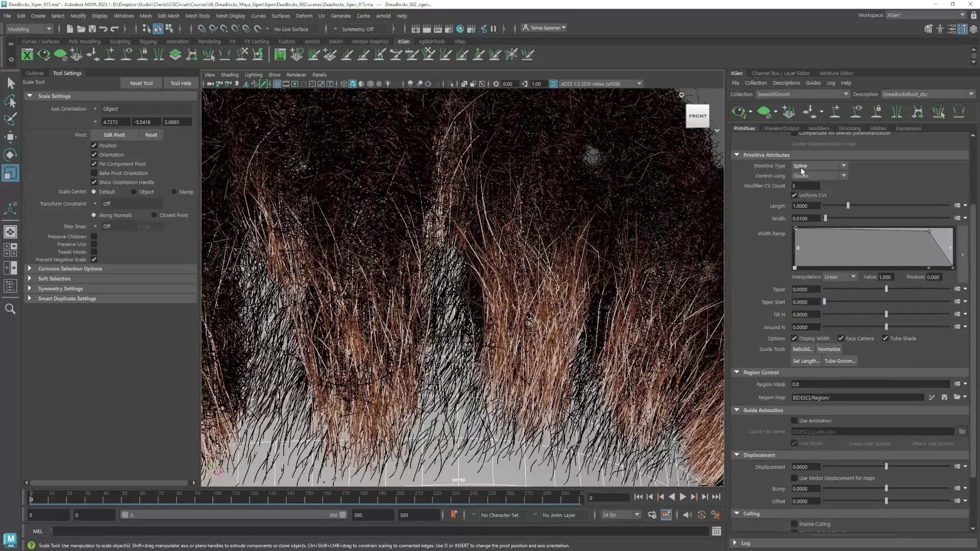Image resolution: width=980 pixels, height=551 pixels.
Task: Activate the Rotate tool in the left toolbox
Action: point(10,155)
